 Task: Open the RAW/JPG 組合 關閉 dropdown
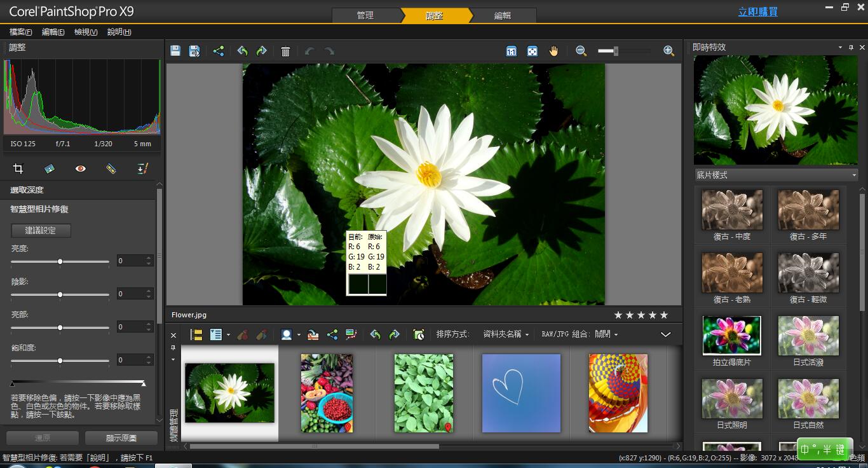(x=606, y=334)
